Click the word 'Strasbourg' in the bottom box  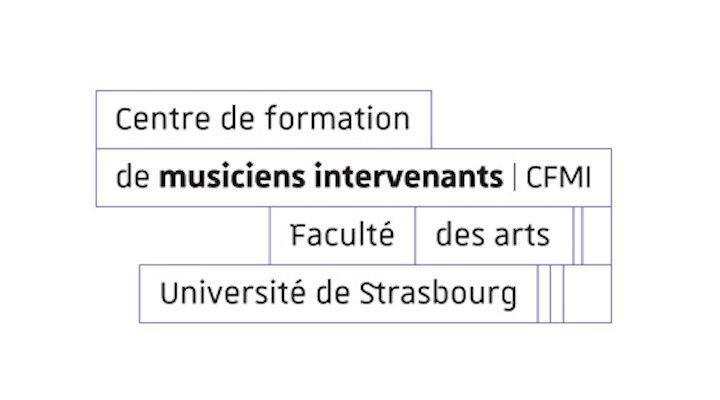[x=438, y=294]
